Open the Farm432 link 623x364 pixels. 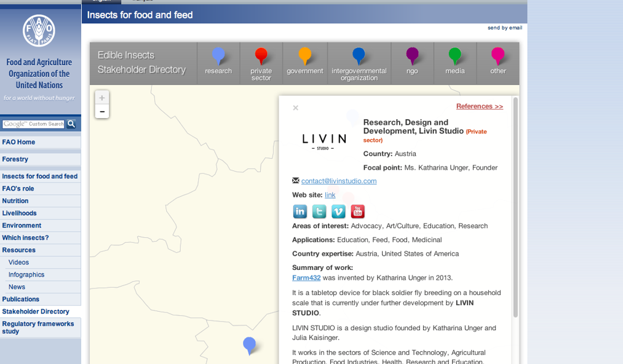pyautogui.click(x=306, y=278)
